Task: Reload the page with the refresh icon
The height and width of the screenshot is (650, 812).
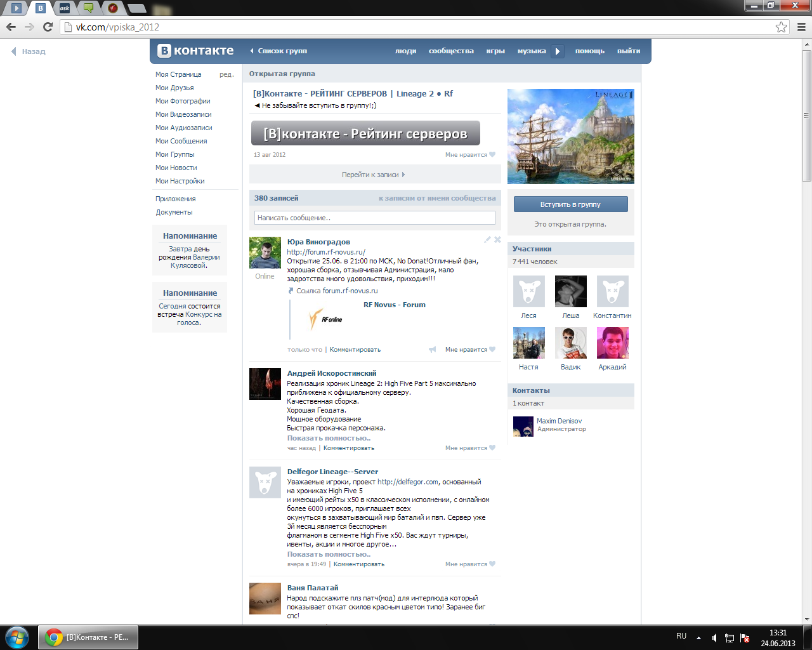Action: tap(48, 27)
